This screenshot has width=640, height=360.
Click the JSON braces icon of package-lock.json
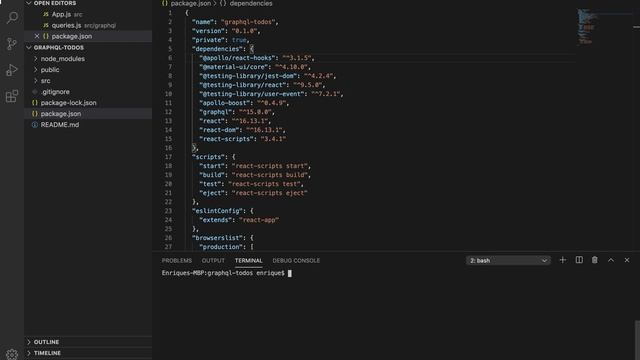pos(35,103)
